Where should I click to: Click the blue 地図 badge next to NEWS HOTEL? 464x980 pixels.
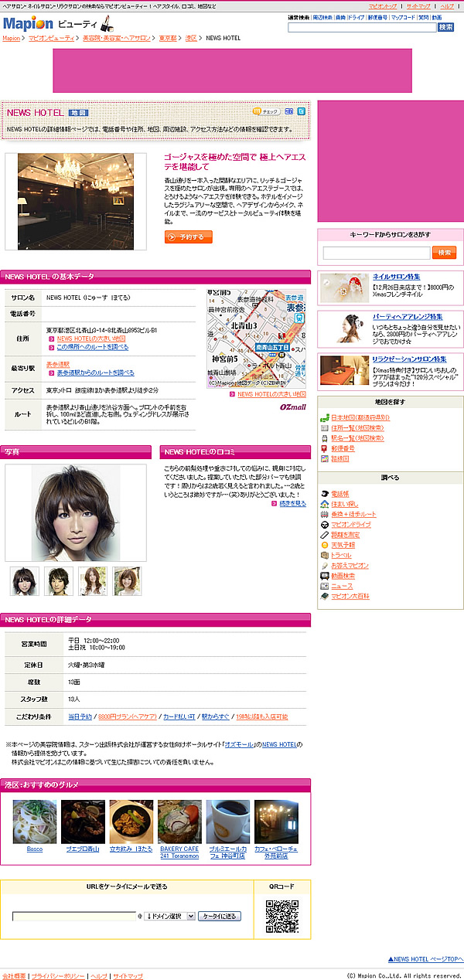point(78,113)
